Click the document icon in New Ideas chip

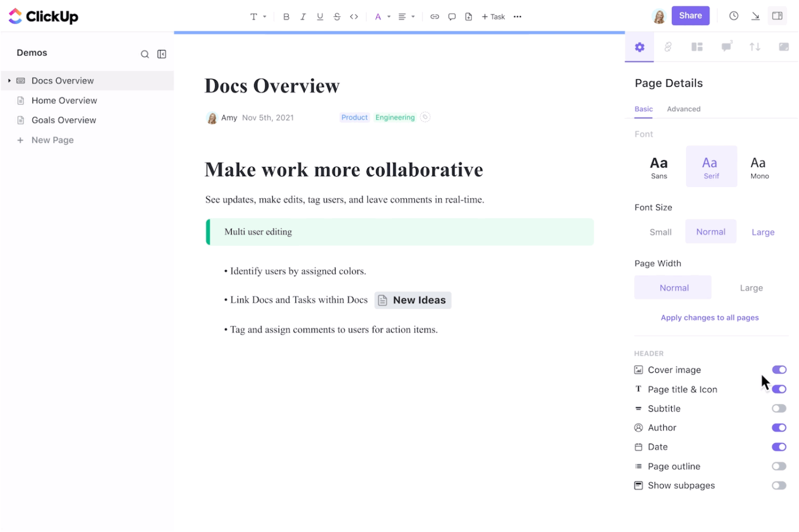click(x=383, y=300)
